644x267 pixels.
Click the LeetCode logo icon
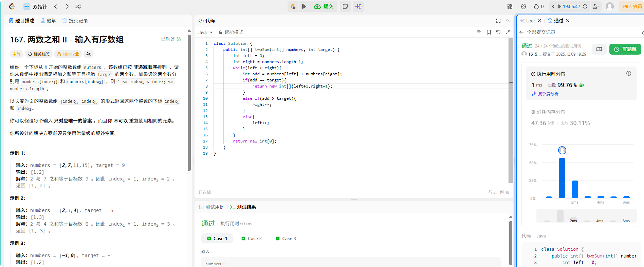pyautogui.click(x=12, y=6)
